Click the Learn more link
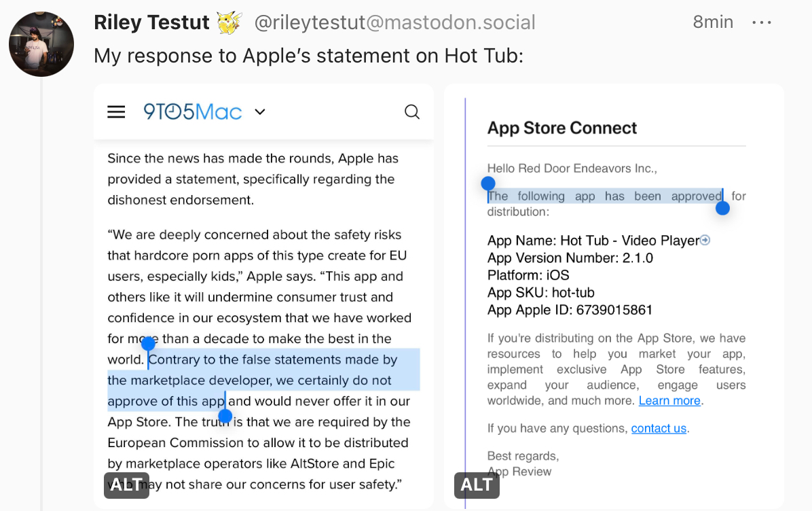Viewport: 812px width, 511px height. click(x=669, y=401)
